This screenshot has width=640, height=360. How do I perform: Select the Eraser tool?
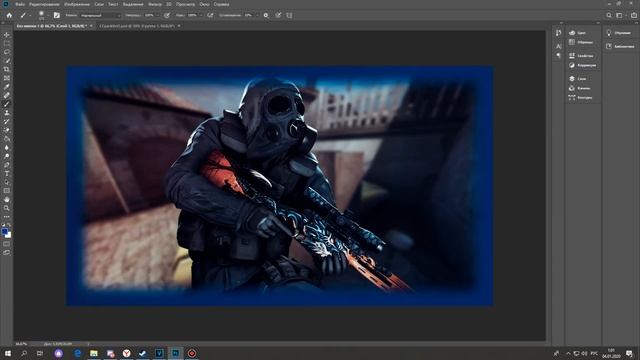coord(7,130)
